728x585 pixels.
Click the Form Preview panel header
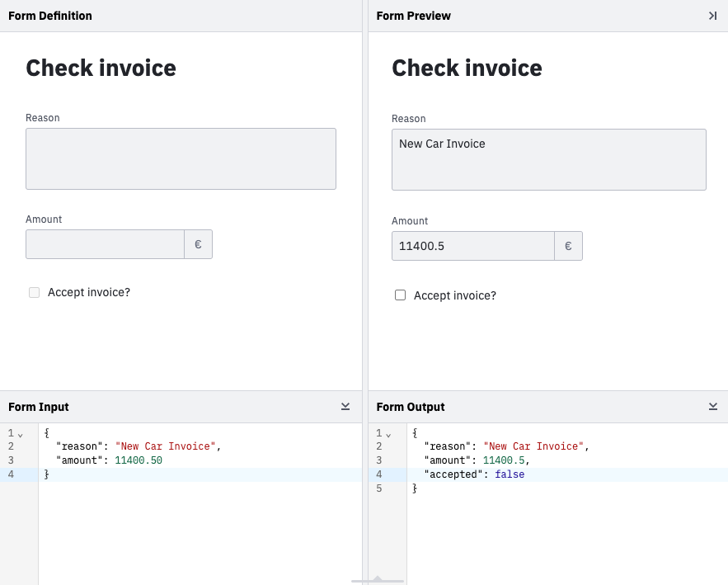(548, 16)
